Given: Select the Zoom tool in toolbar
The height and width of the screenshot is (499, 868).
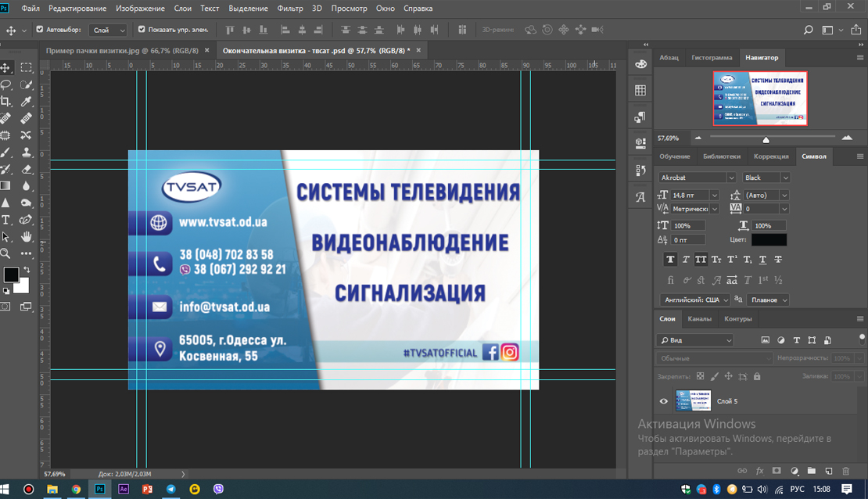Looking at the screenshot, I should (5, 253).
